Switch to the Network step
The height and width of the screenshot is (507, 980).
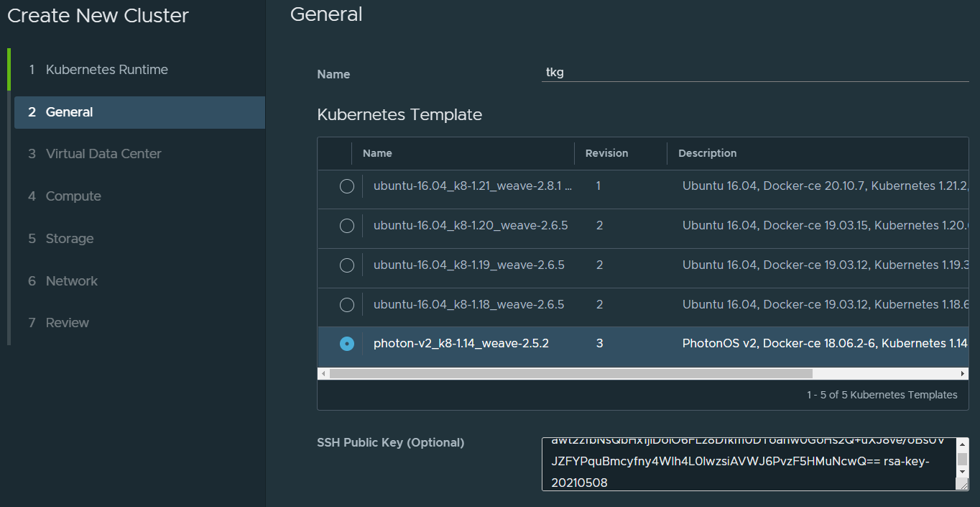tap(72, 281)
